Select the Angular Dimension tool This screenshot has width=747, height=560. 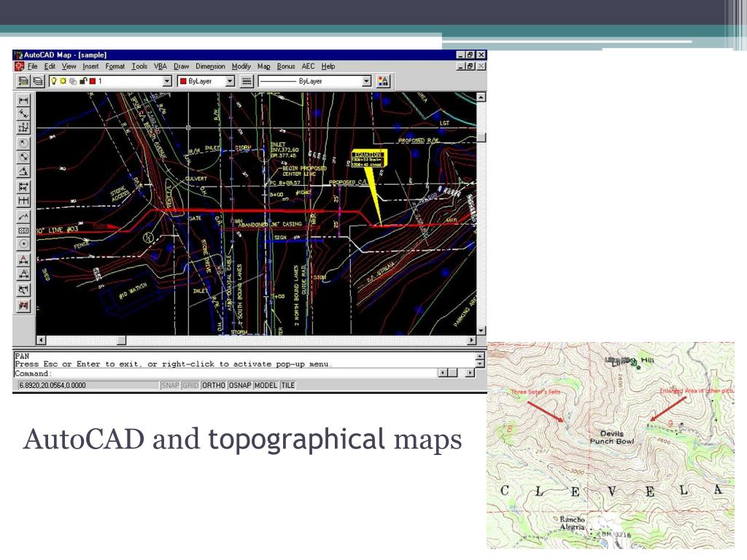coord(23,171)
